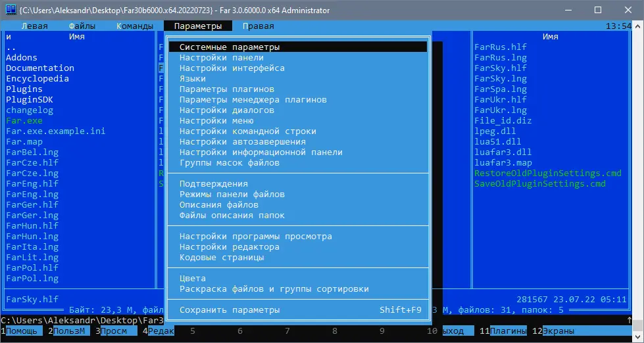Select the Addons folder in left panel
This screenshot has width=644, height=343.
[22, 57]
